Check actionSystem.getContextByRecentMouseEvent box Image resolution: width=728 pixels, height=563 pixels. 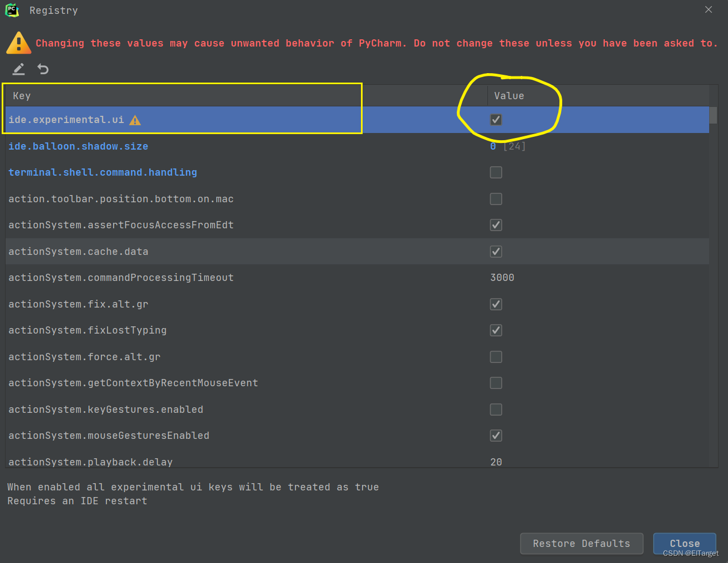tap(496, 383)
